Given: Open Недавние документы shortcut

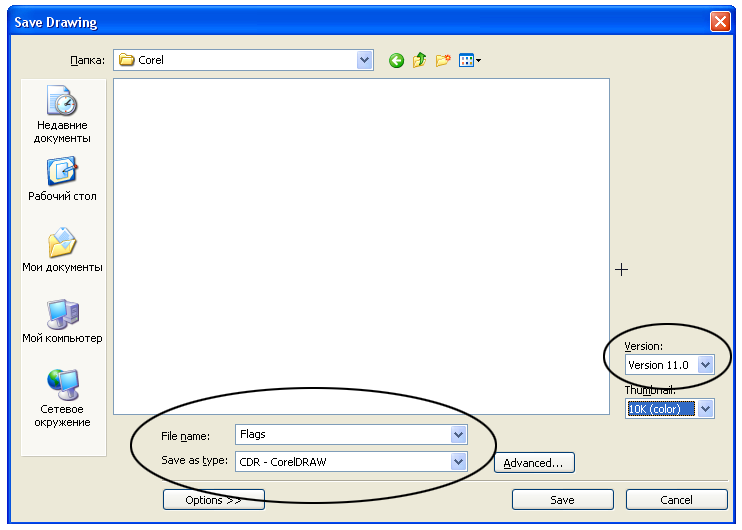Looking at the screenshot, I should [62, 115].
